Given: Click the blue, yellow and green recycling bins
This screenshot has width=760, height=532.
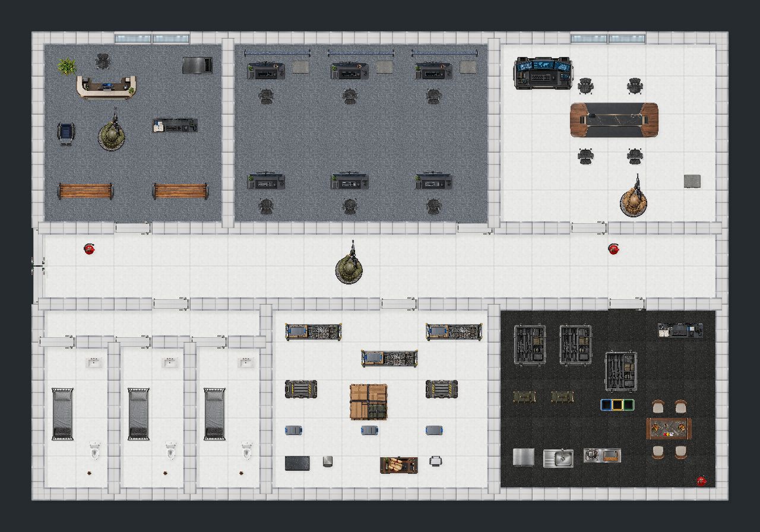Looking at the screenshot, I should point(617,405).
